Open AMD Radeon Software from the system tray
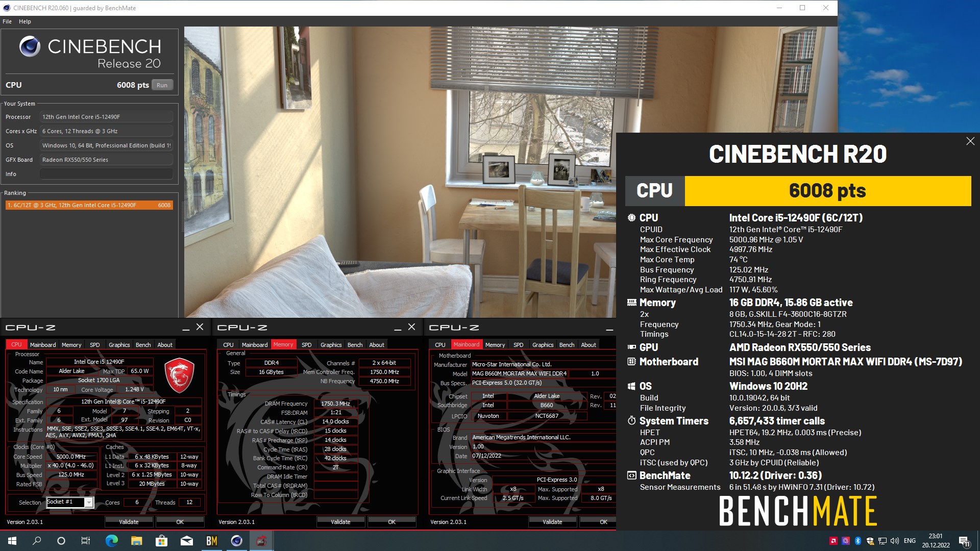980x551 pixels. pyautogui.click(x=834, y=541)
